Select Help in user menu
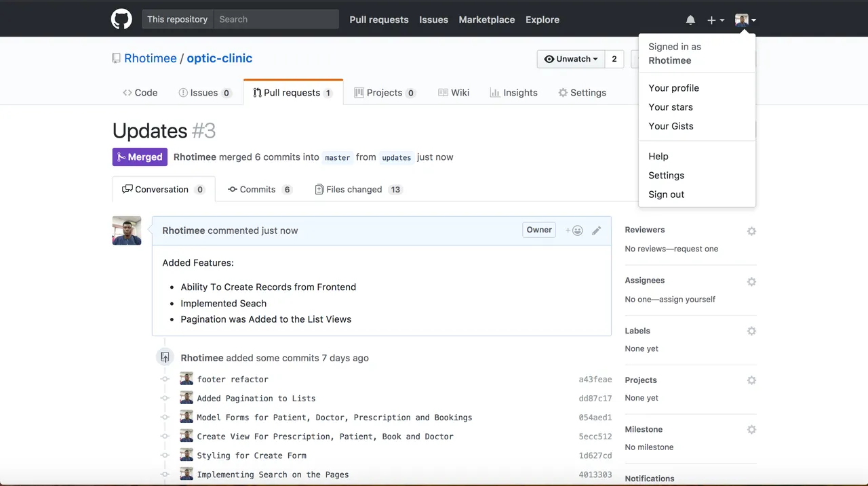The height and width of the screenshot is (486, 868). coord(697,156)
